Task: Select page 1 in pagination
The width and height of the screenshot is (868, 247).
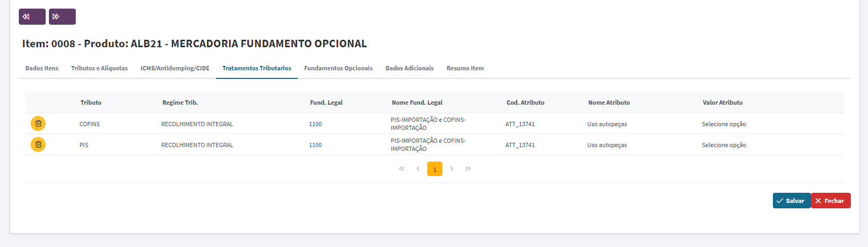Action: [435, 169]
